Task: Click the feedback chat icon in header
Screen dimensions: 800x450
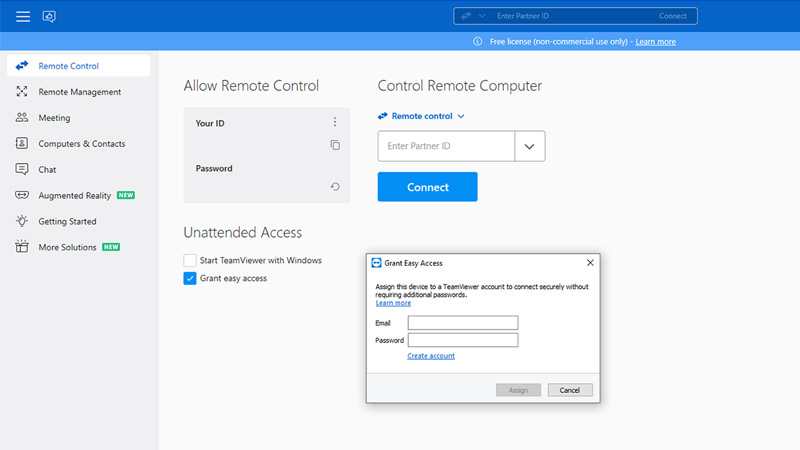Action: (x=49, y=16)
